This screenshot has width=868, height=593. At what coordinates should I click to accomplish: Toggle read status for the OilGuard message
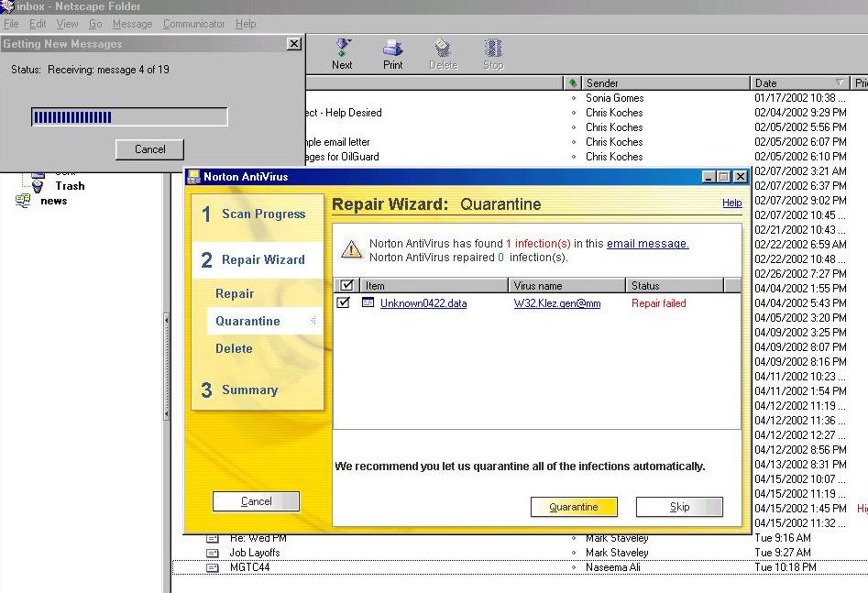tap(574, 157)
